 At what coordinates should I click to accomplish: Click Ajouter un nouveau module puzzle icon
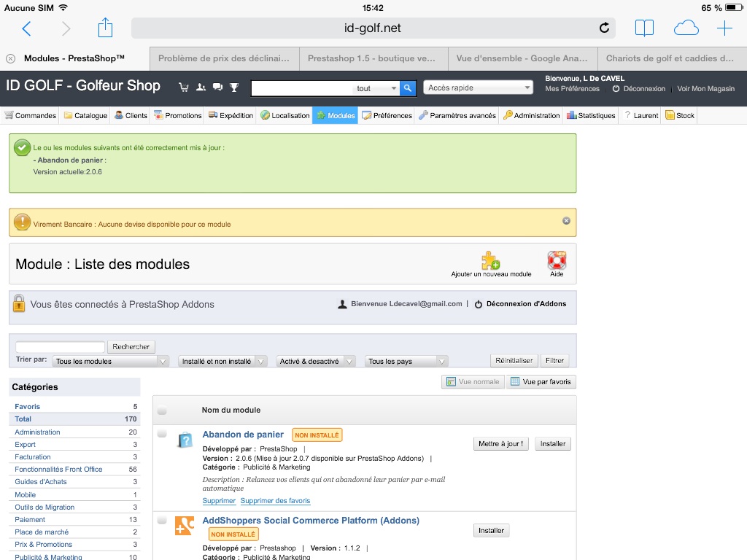tap(490, 260)
